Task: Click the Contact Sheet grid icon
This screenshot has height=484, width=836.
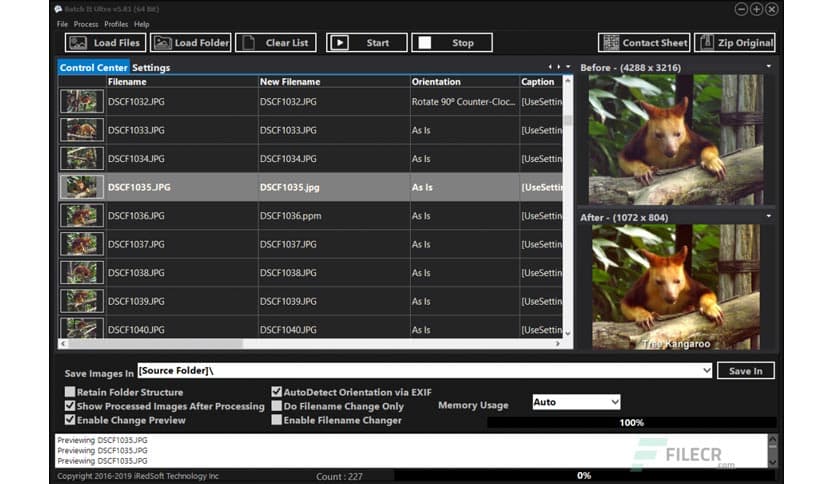Action: pos(611,43)
